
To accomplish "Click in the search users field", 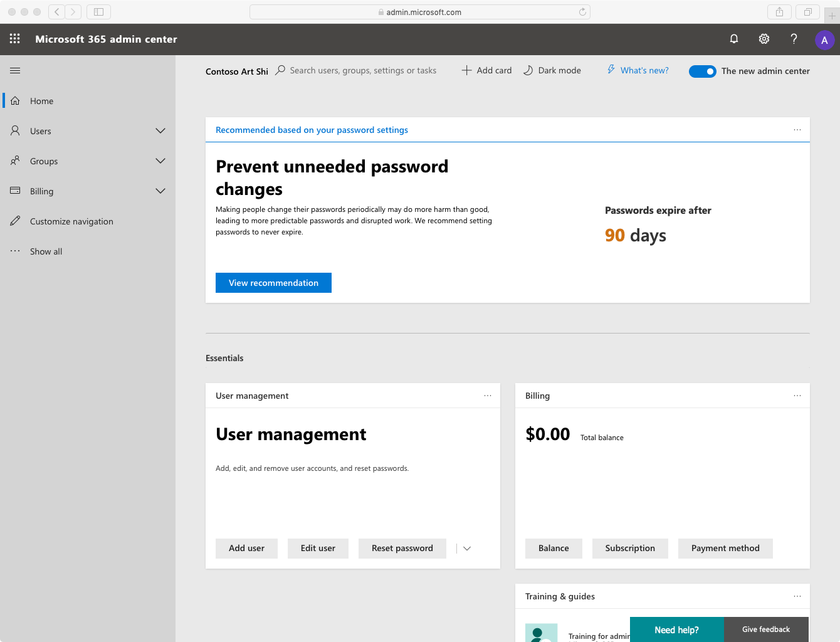I will pos(363,70).
